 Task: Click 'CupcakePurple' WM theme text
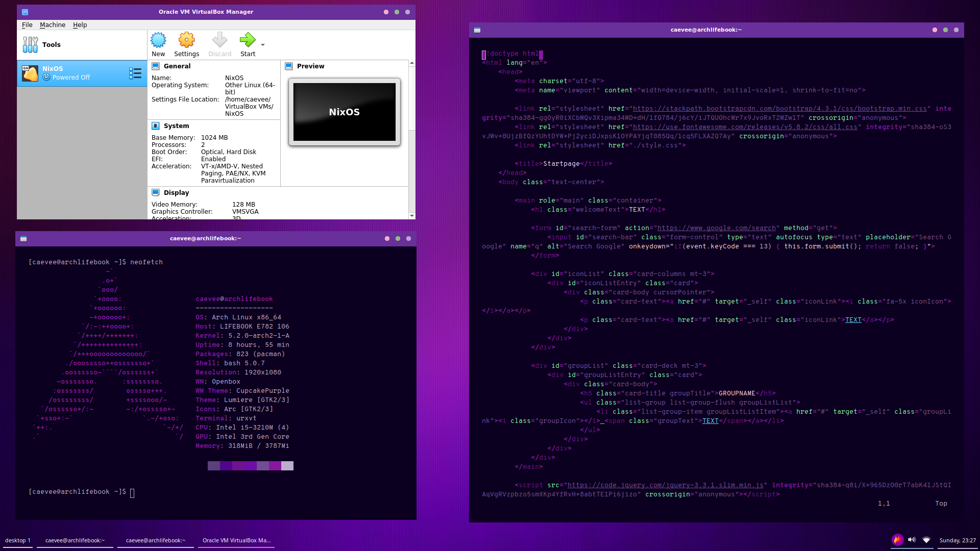tap(263, 391)
